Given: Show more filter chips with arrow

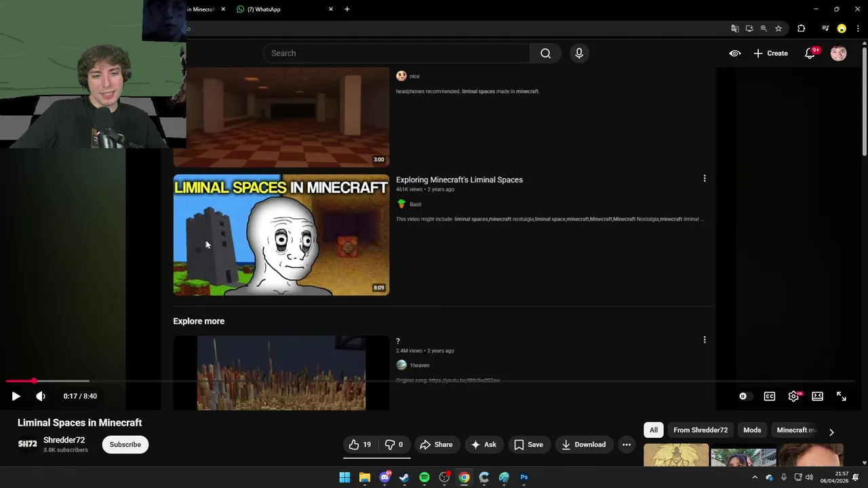Looking at the screenshot, I should tap(831, 432).
